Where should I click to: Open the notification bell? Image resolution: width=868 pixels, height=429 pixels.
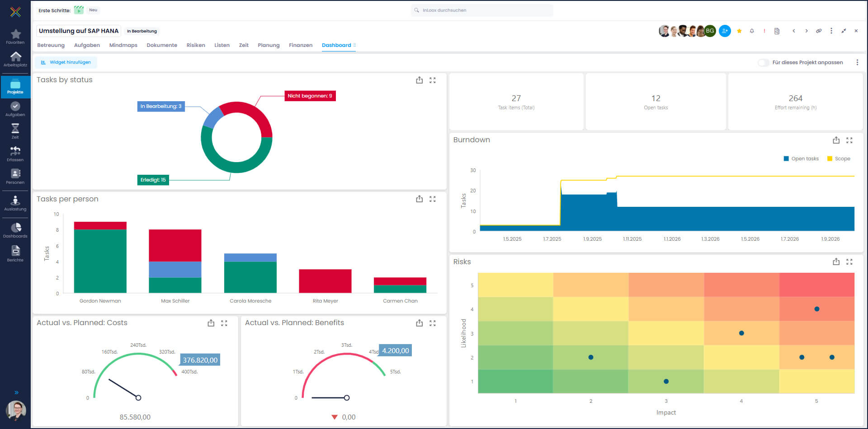(x=752, y=31)
